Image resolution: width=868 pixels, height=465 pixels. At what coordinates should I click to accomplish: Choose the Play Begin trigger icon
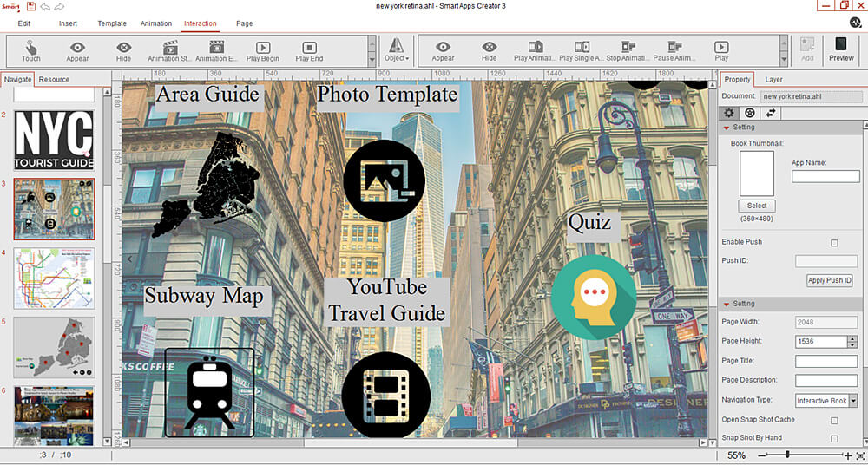point(263,48)
